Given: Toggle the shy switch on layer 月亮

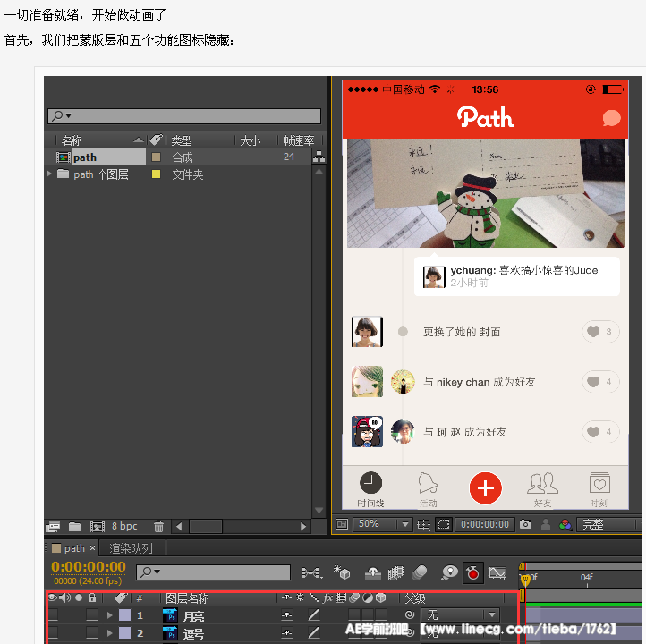Looking at the screenshot, I should pyautogui.click(x=287, y=614).
